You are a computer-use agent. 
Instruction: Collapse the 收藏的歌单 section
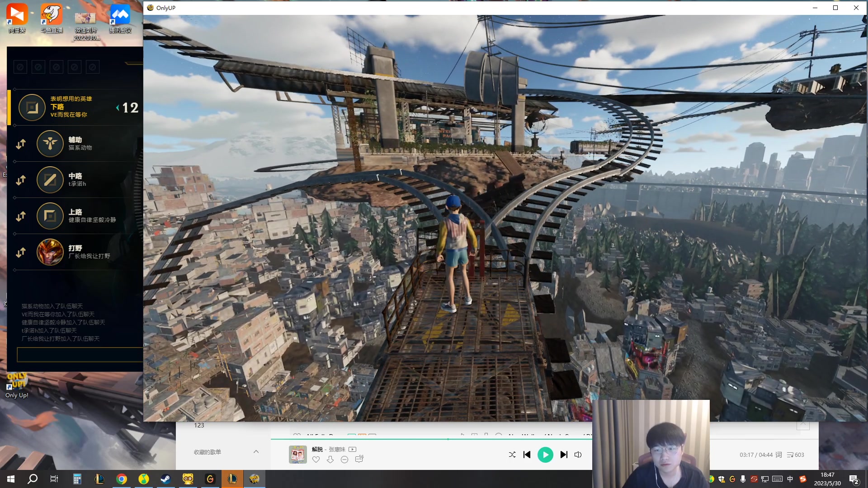[256, 451]
